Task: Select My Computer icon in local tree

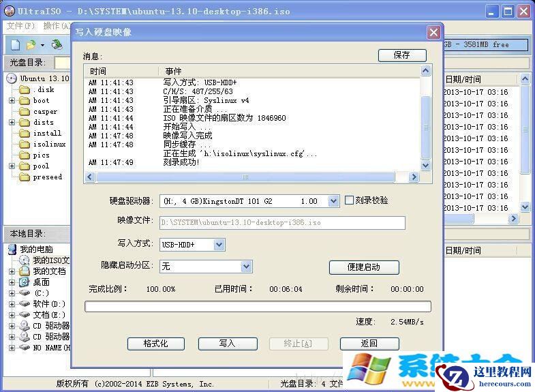Action: click(12, 250)
